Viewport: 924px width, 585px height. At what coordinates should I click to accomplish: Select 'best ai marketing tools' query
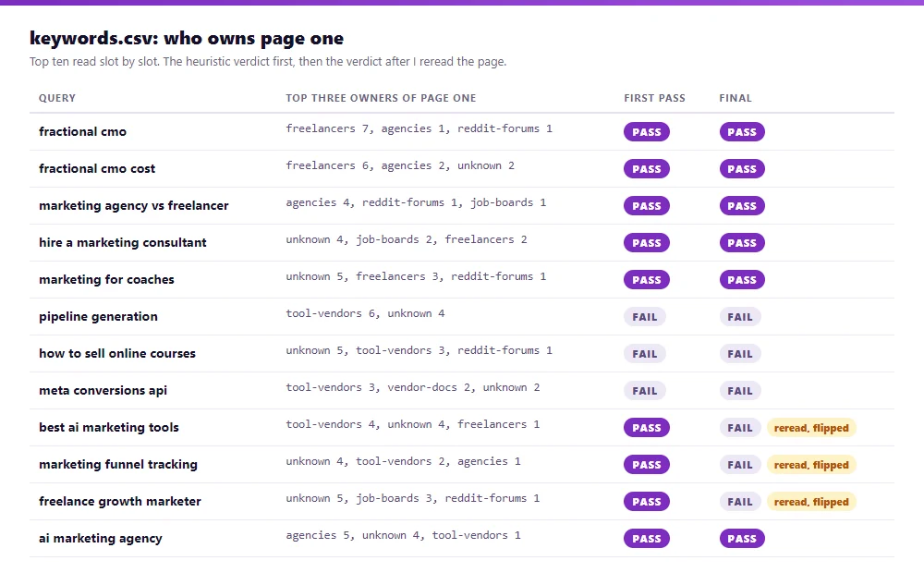[109, 427]
